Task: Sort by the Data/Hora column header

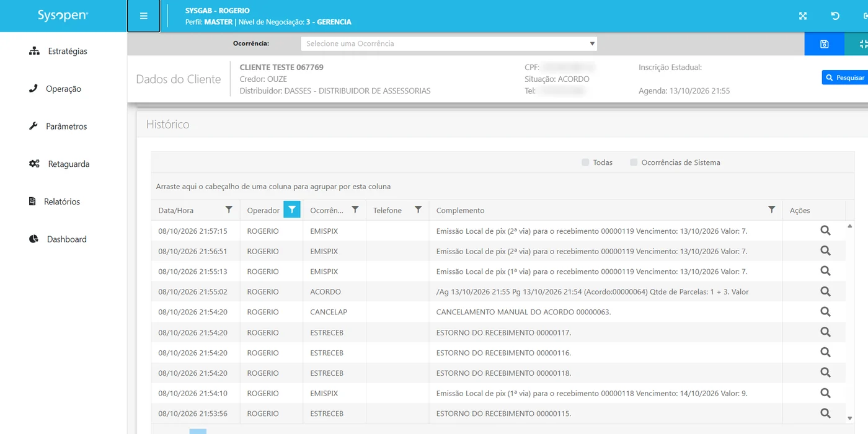Action: click(x=176, y=211)
